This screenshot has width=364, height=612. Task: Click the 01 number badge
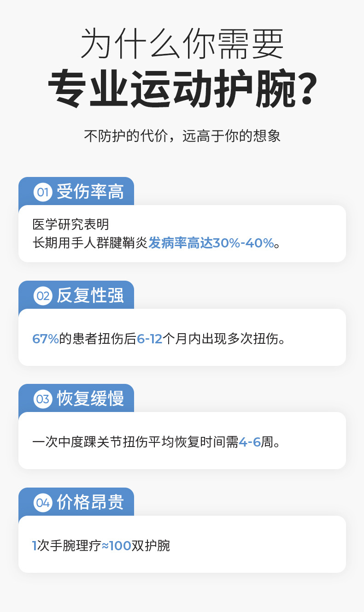[x=43, y=192]
